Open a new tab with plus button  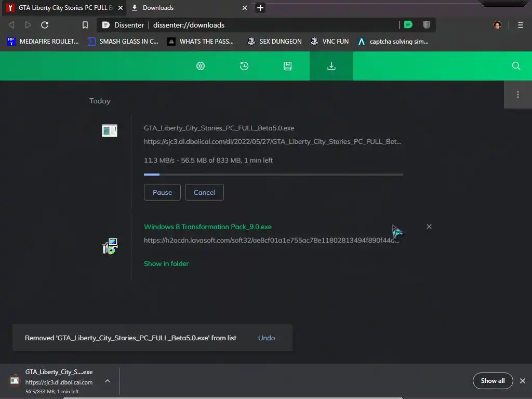[x=260, y=7]
